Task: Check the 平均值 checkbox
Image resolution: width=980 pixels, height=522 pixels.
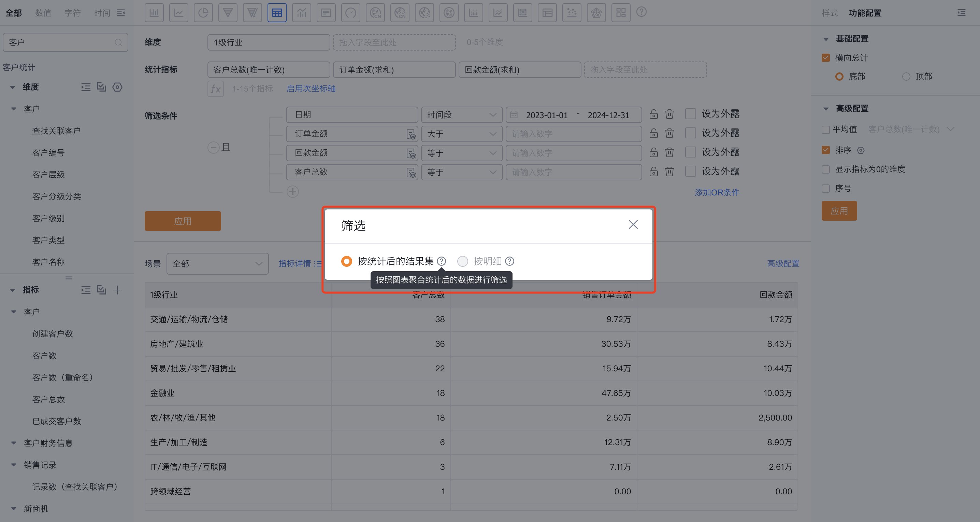Action: coord(825,129)
